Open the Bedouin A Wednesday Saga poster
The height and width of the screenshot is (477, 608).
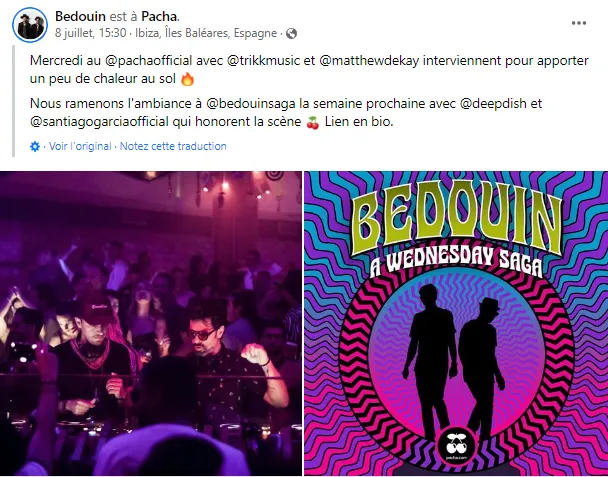[x=456, y=323]
